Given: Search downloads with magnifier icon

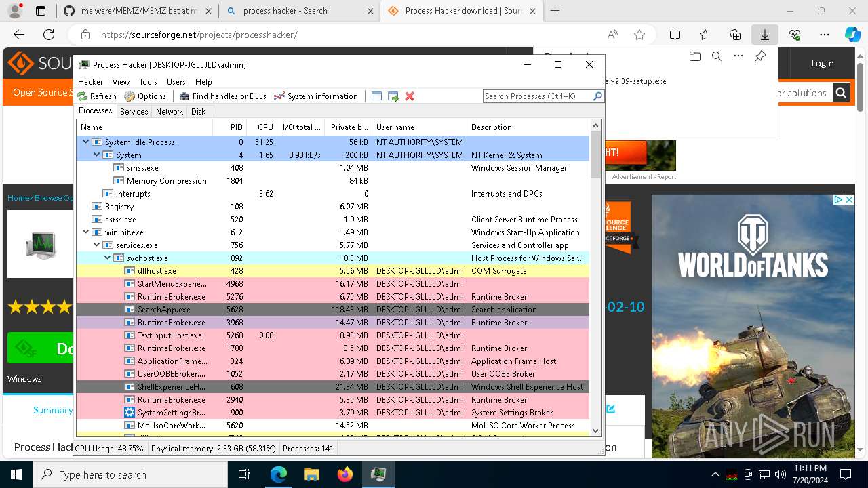Looking at the screenshot, I should pyautogui.click(x=717, y=57).
